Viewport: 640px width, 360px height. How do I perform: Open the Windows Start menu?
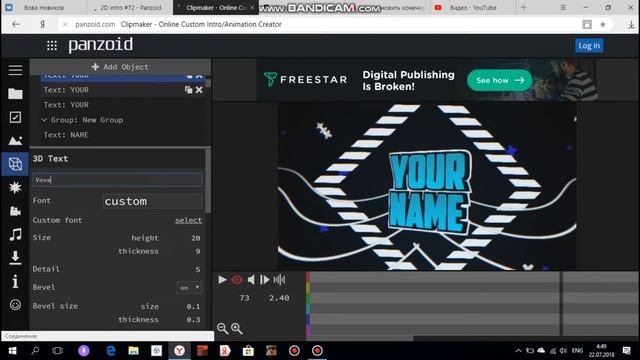pos(12,351)
